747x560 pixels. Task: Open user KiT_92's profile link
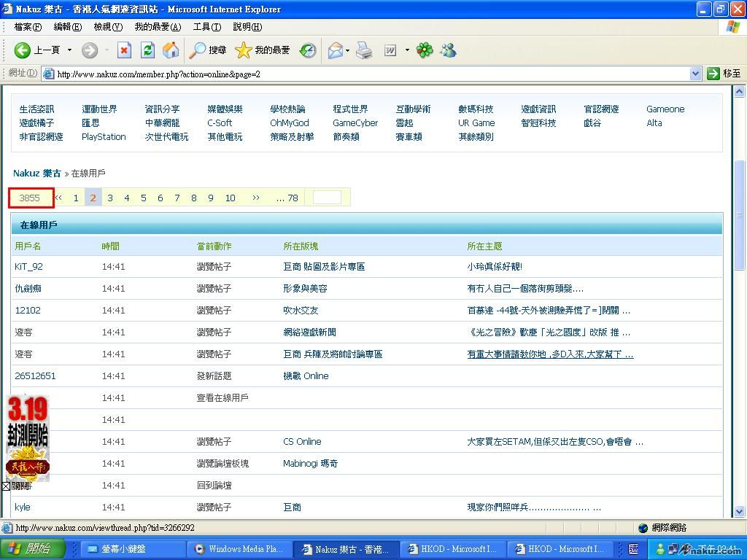click(x=28, y=267)
